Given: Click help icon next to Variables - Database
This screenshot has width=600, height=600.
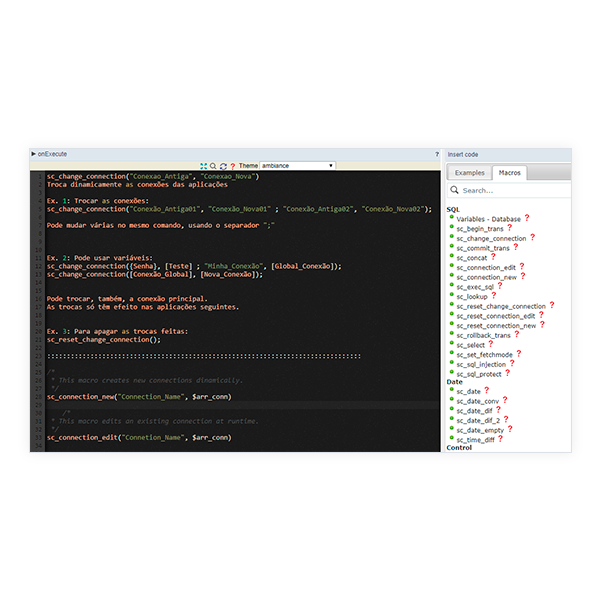Looking at the screenshot, I should coord(526,218).
